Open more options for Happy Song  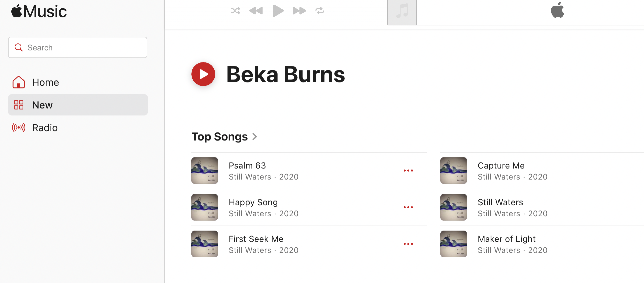tap(408, 207)
